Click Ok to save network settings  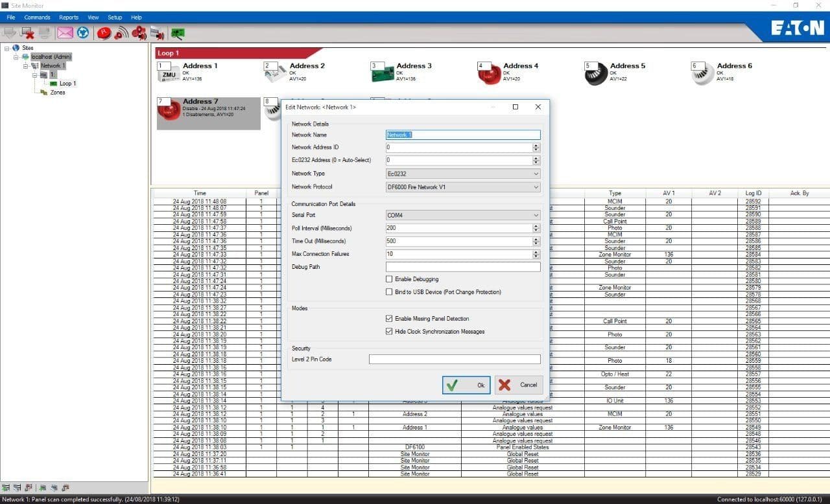coord(465,385)
